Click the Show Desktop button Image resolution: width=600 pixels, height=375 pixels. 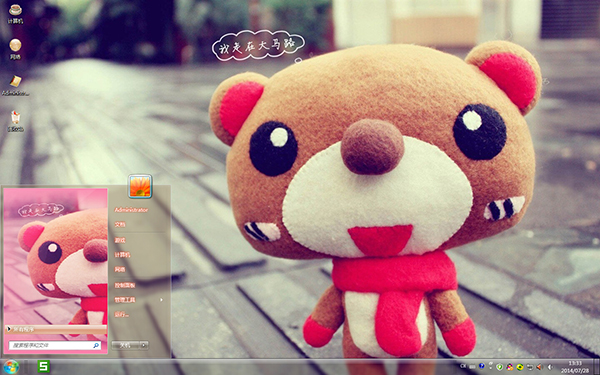click(596, 367)
